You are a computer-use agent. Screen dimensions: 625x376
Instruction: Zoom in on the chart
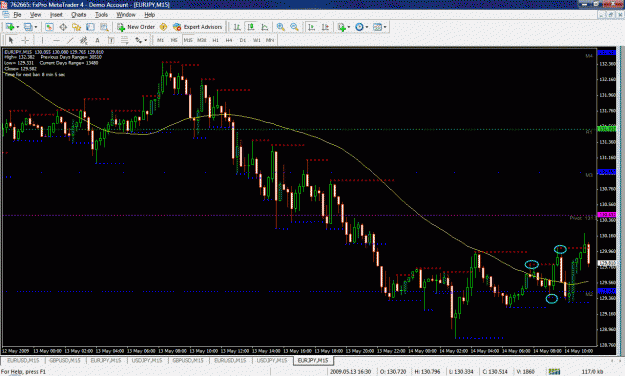click(281, 27)
